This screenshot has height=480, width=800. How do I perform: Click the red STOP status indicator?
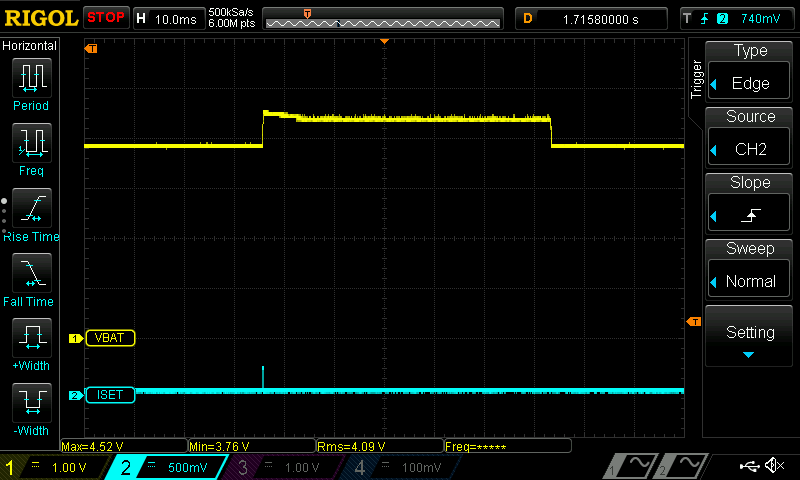106,18
